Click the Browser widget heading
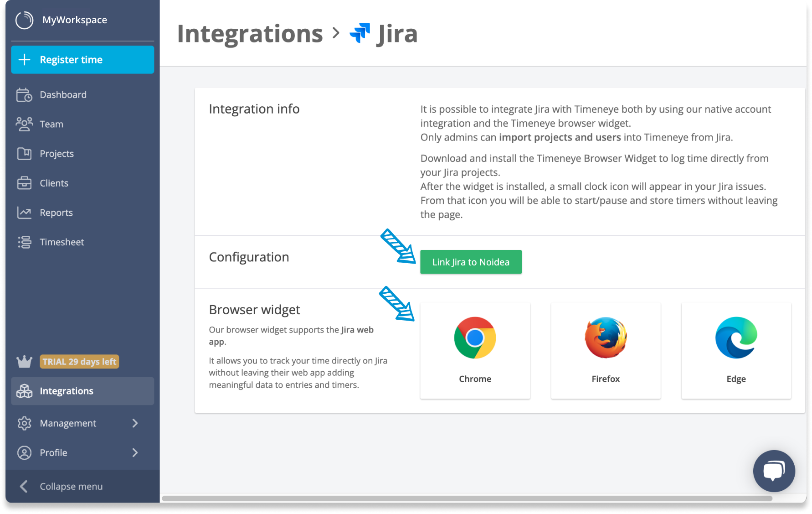812x514 pixels. point(254,310)
